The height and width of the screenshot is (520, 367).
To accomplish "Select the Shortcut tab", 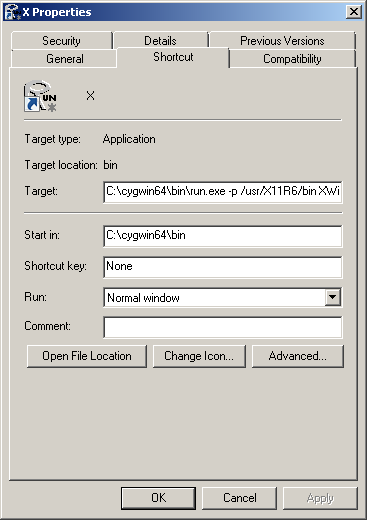I will [x=173, y=57].
